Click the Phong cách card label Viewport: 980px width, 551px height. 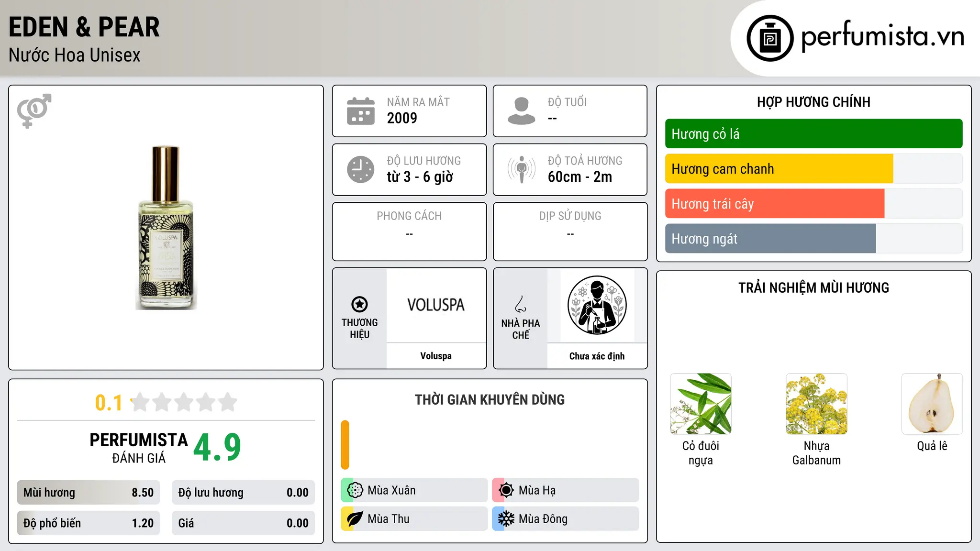coord(409,216)
